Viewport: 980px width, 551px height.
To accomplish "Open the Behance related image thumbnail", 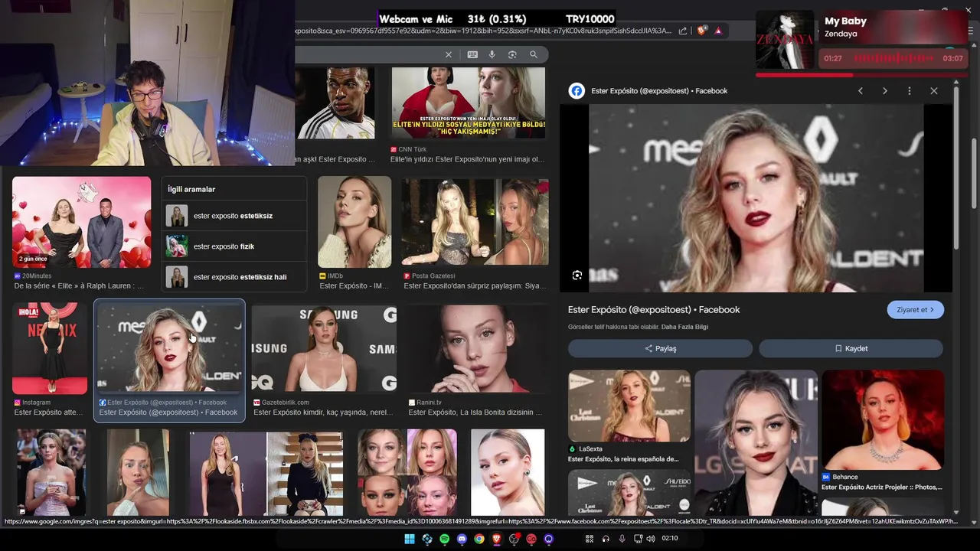I will point(883,419).
